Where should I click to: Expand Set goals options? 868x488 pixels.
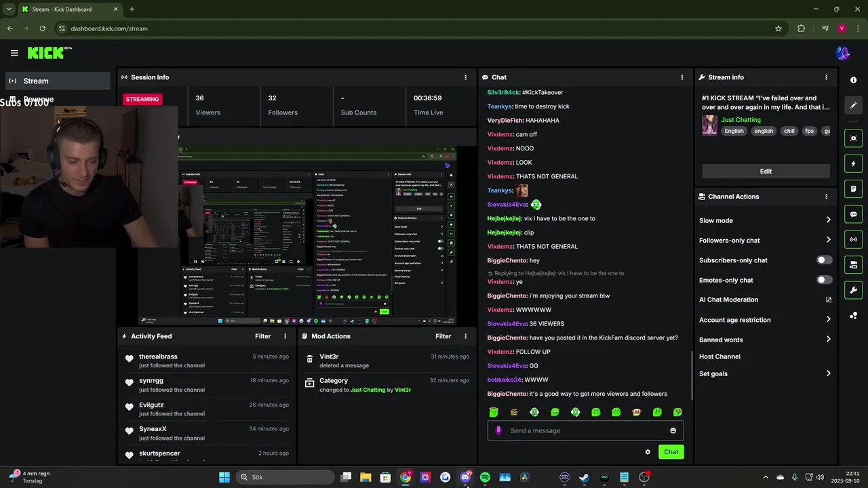828,373
